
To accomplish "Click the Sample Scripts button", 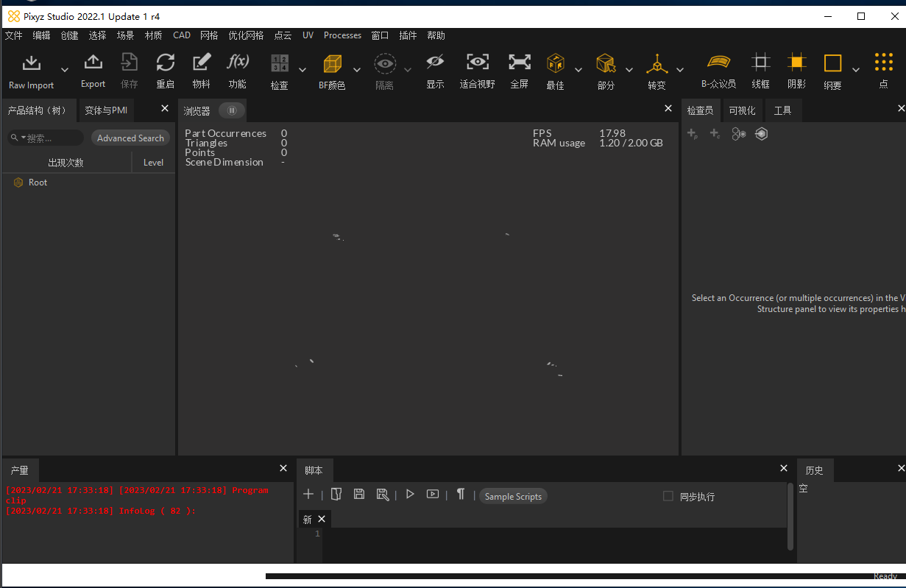I will pos(513,497).
